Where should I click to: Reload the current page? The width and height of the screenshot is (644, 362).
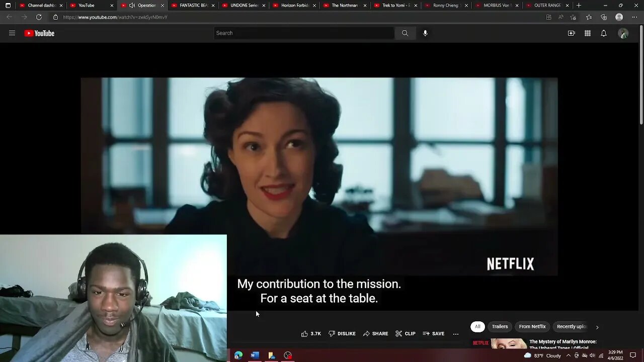39,17
